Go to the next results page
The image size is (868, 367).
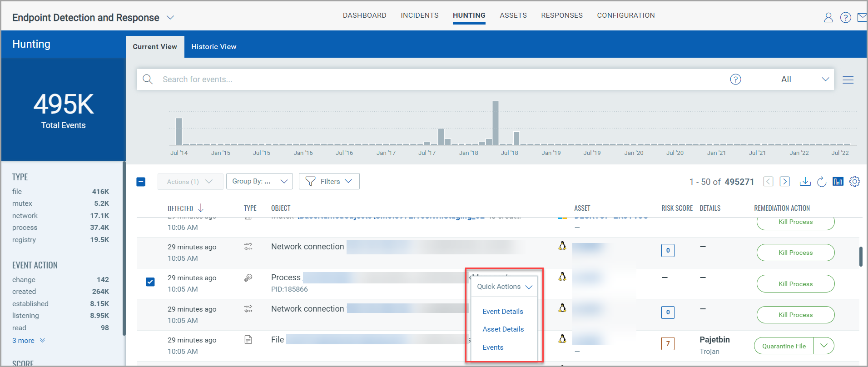784,182
